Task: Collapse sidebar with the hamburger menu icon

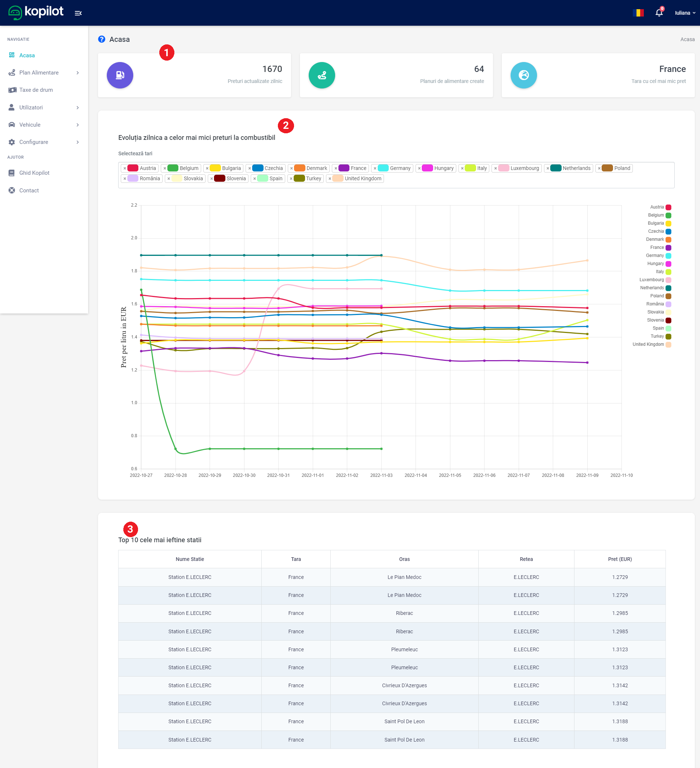Action: pos(78,13)
